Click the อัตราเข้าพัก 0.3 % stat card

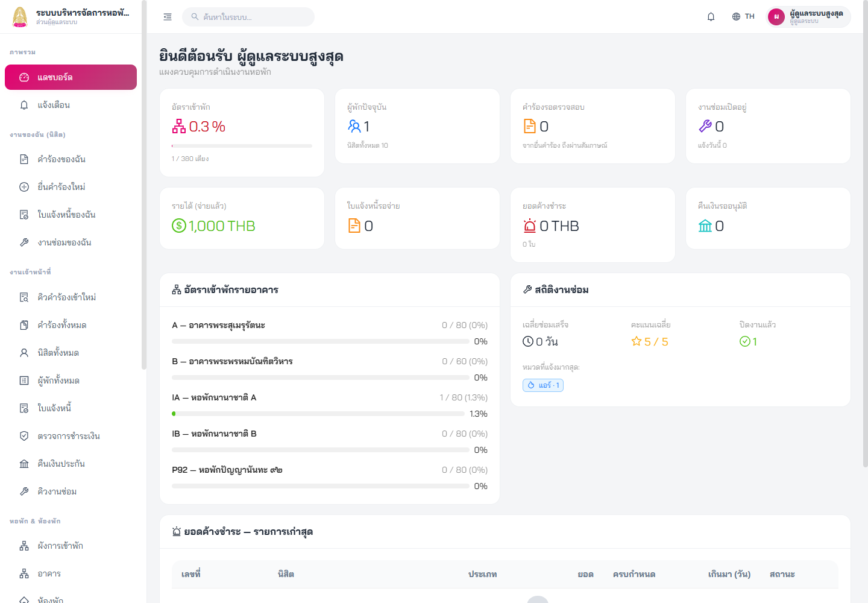[x=242, y=133]
